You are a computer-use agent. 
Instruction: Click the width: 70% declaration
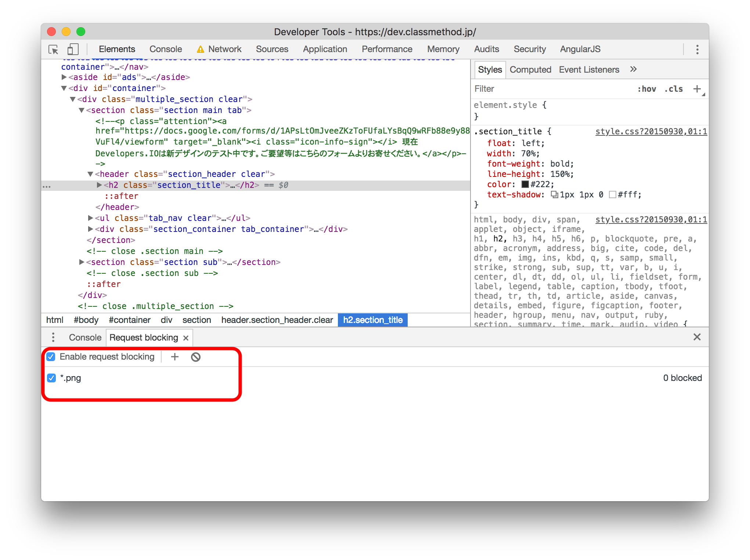pyautogui.click(x=513, y=153)
